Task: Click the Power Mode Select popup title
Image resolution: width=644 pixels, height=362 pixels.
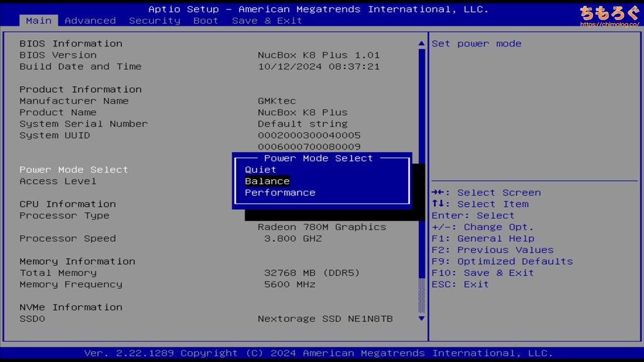Action: (x=318, y=158)
